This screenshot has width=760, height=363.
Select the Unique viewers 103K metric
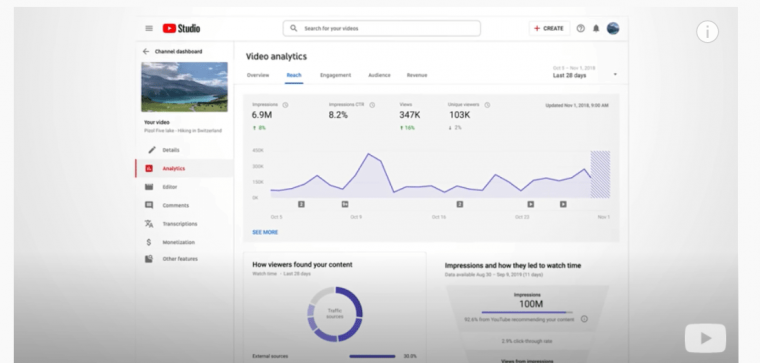(469, 116)
